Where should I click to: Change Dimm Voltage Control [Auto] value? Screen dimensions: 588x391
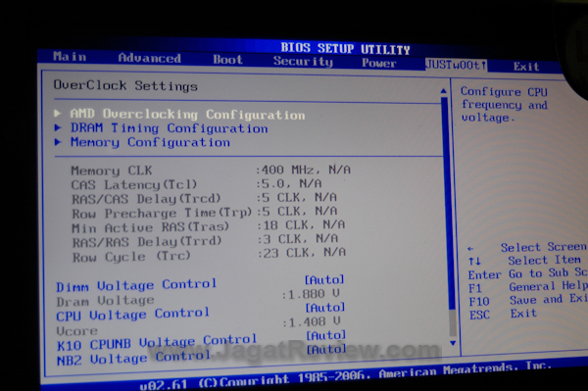(324, 279)
